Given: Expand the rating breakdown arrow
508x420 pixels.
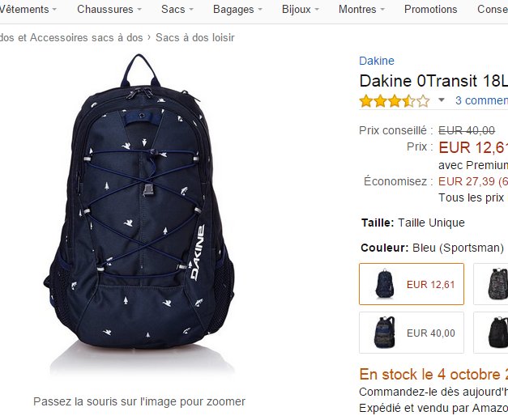Looking at the screenshot, I should (442, 100).
